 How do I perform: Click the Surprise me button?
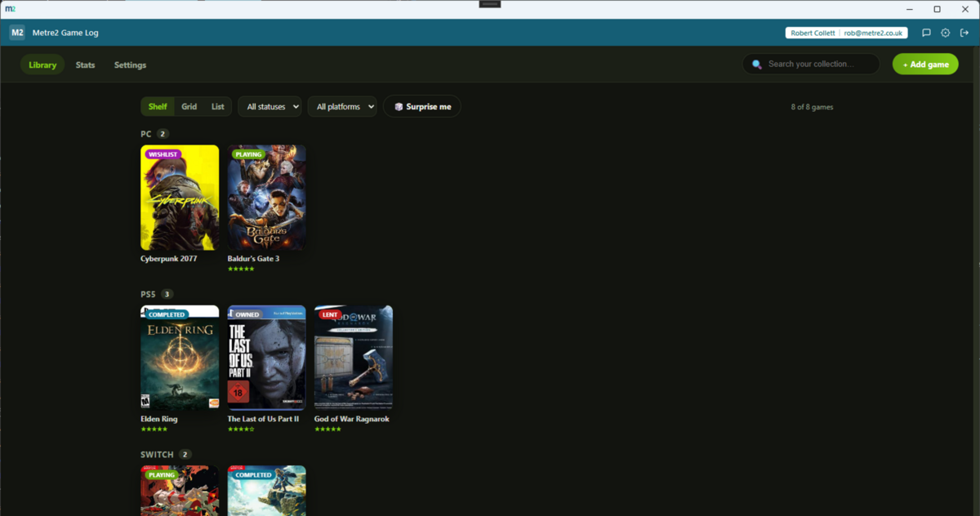pyautogui.click(x=422, y=106)
